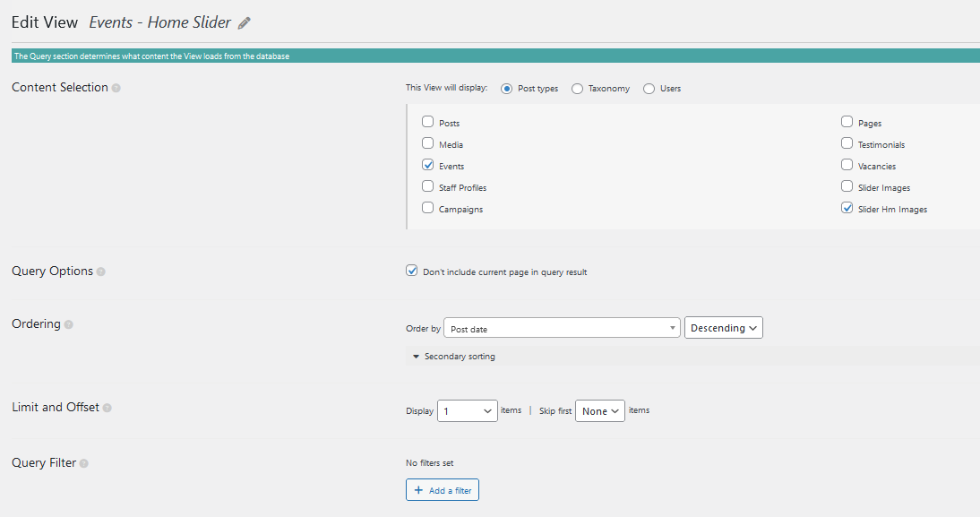Screen dimensions: 980x517
Task: Select the Post types radio button
Action: (x=507, y=89)
